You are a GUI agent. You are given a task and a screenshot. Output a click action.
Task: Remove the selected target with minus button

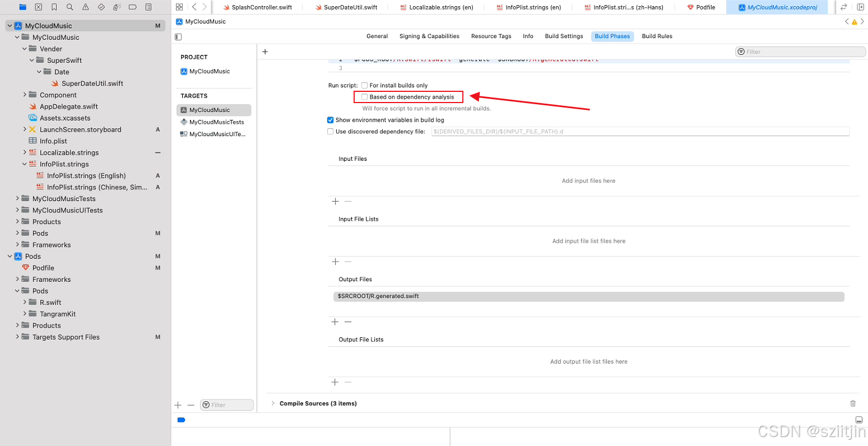(191, 405)
